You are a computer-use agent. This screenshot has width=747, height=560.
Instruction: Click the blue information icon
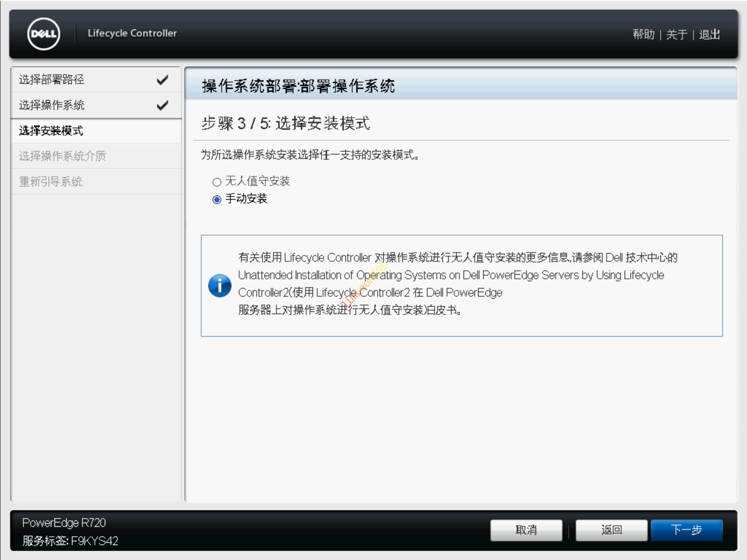(x=219, y=286)
